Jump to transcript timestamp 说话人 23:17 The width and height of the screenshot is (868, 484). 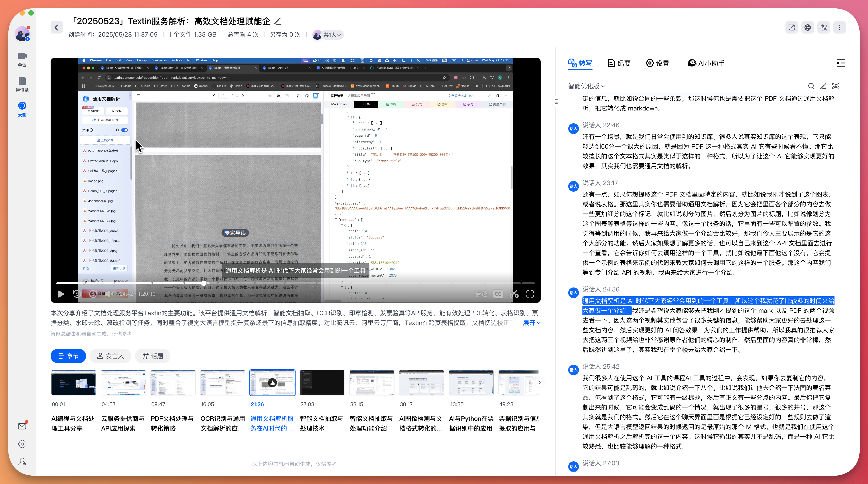[600, 183]
